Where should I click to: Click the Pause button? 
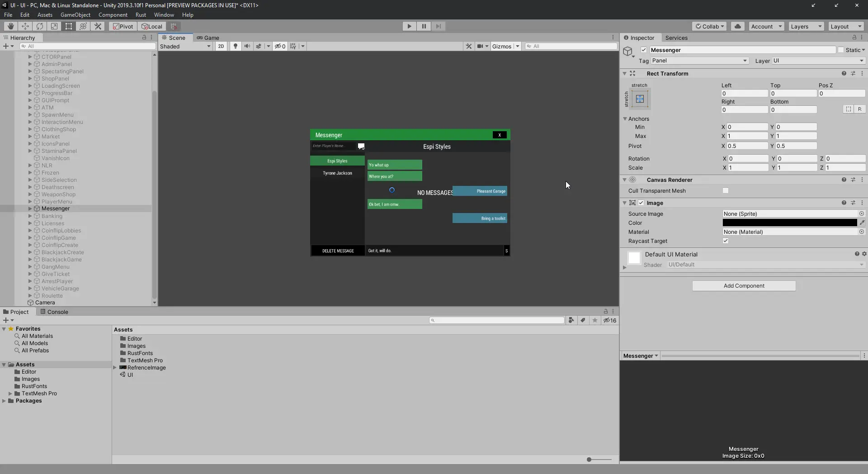point(424,26)
